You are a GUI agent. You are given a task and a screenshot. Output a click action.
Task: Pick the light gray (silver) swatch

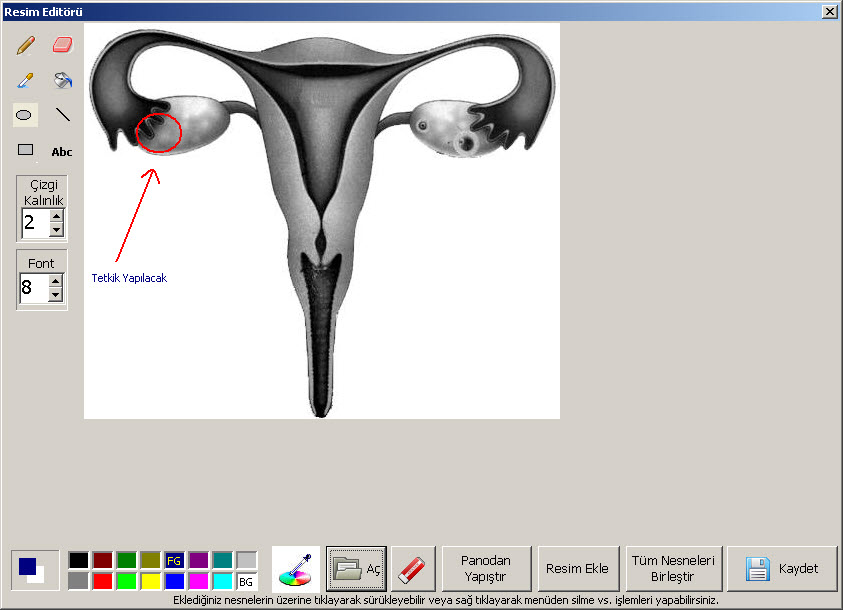pyautogui.click(x=246, y=560)
